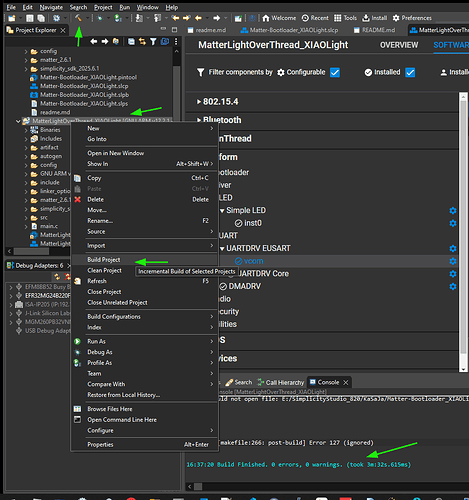Open the Console tab
This screenshot has height=500, width=469.
[328, 382]
